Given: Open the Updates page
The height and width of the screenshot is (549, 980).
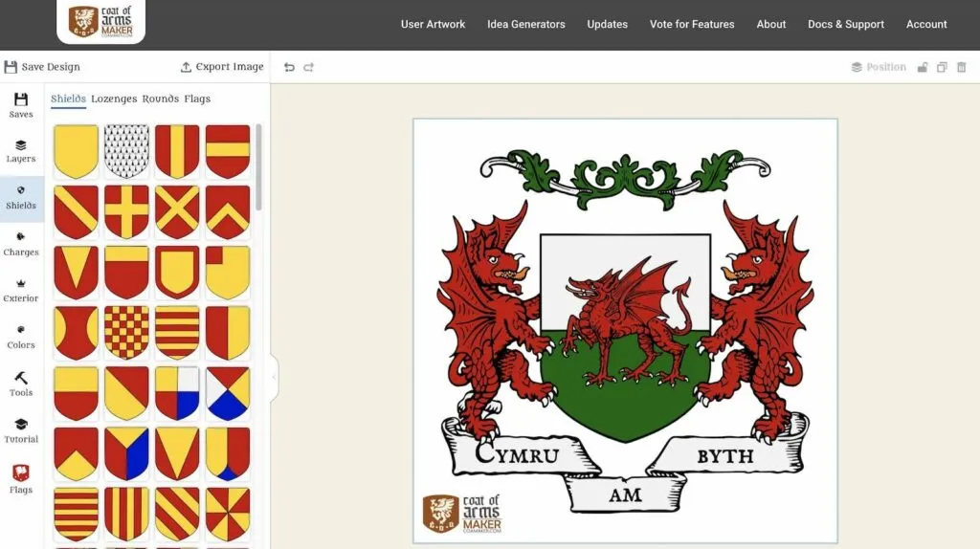Looking at the screenshot, I should click(607, 24).
